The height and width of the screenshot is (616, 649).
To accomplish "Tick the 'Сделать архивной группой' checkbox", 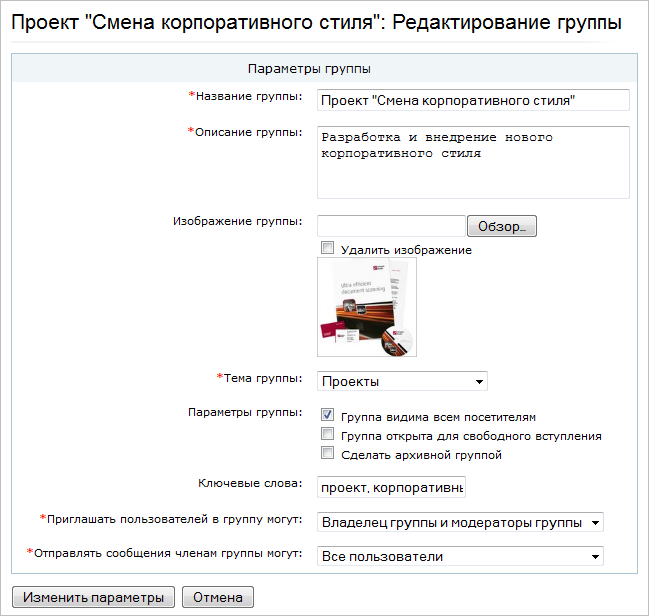I will click(x=326, y=453).
